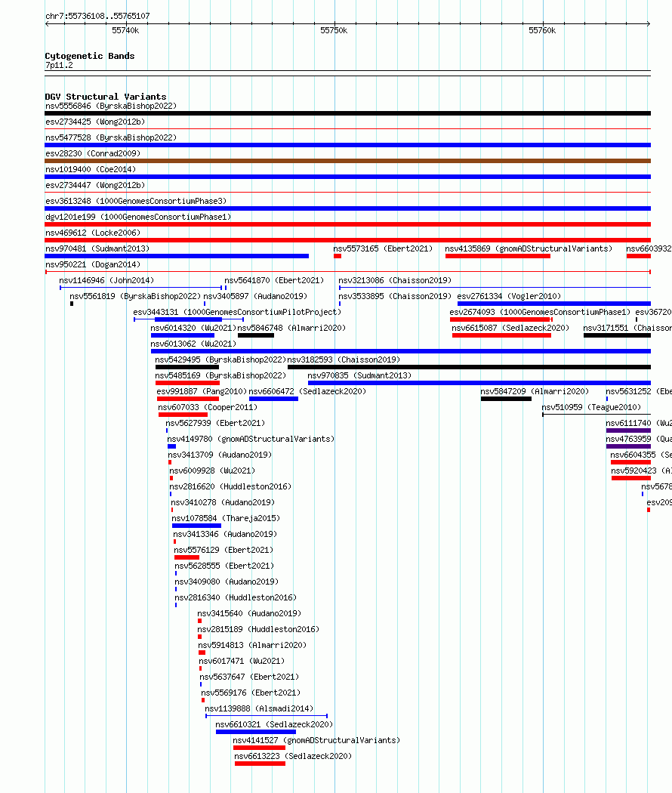
Task: Click nsv3533895 (Chaisson2019) label
Action: [x=395, y=296]
